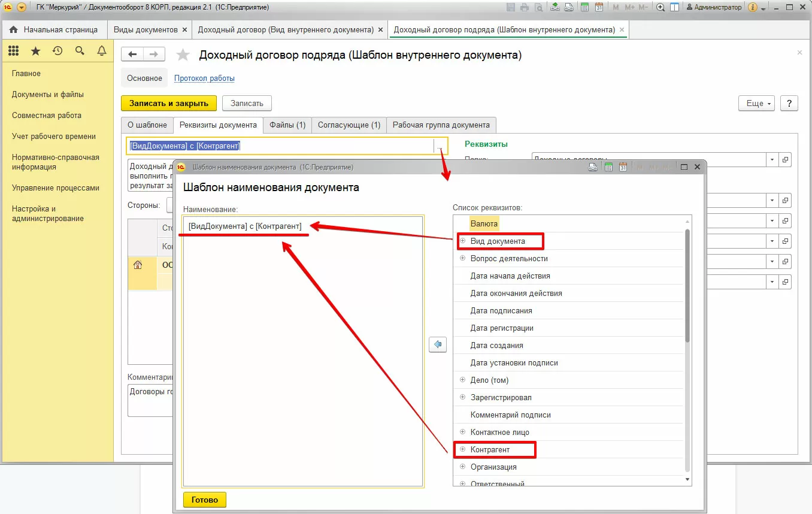Open calculator icon in the dialog title bar

point(608,167)
